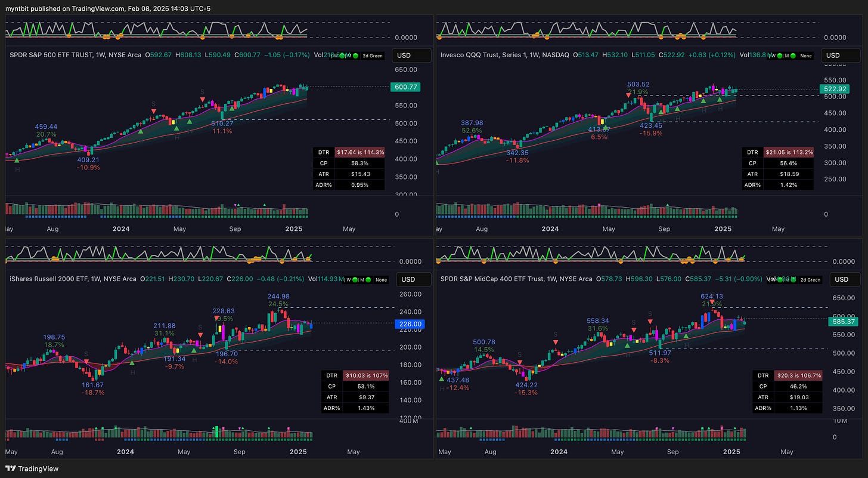The image size is (868, 478).
Task: Click the ADR% value 1.13%
Action: click(x=798, y=408)
